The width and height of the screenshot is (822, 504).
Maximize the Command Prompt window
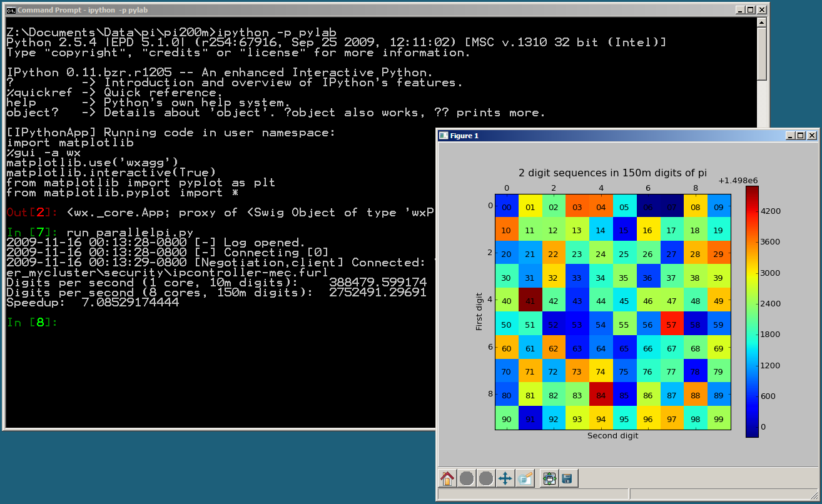tap(751, 10)
